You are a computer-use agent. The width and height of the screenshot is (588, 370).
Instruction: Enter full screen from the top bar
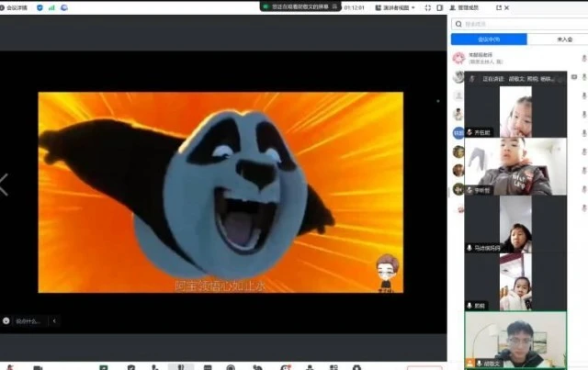click(426, 6)
